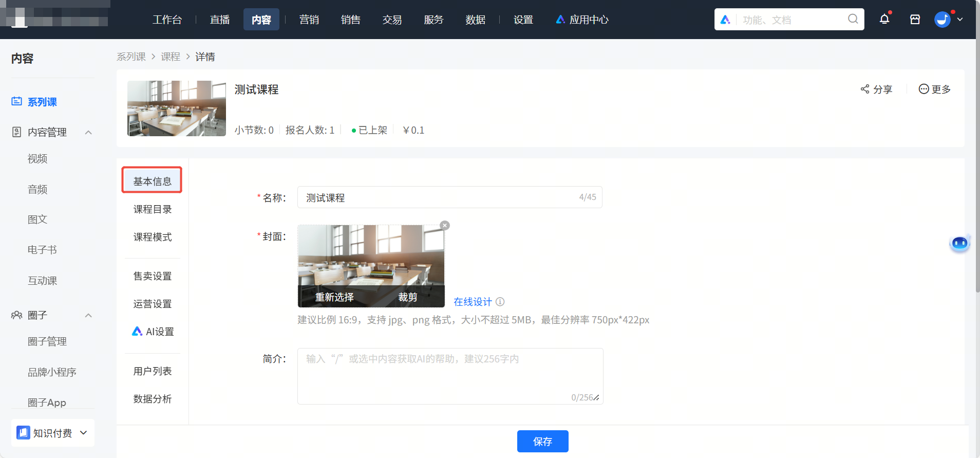980x458 pixels.
Task: Click the AI logo in search box
Action: [725, 20]
